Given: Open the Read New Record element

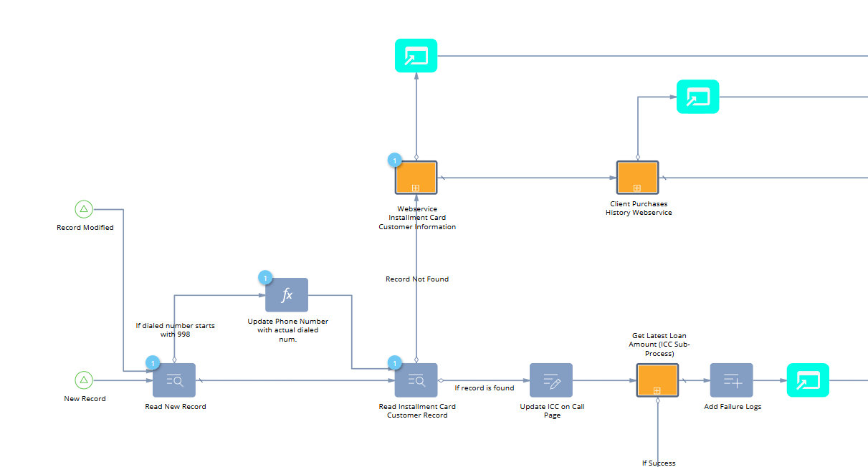Looking at the screenshot, I should (174, 380).
